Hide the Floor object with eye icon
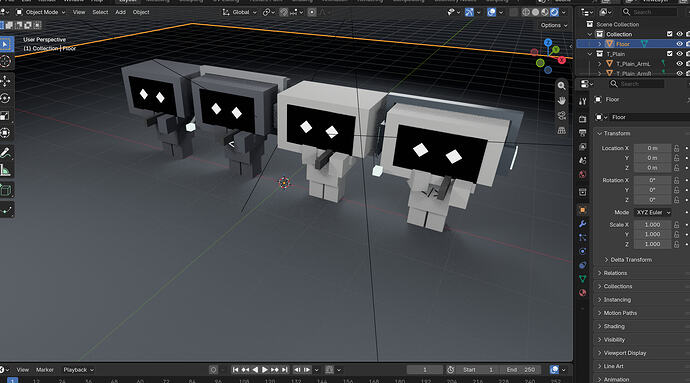This screenshot has height=383, width=690. pyautogui.click(x=679, y=44)
